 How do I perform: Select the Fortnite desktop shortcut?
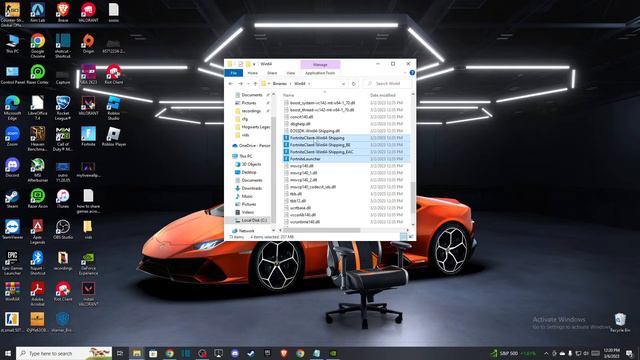point(88,136)
